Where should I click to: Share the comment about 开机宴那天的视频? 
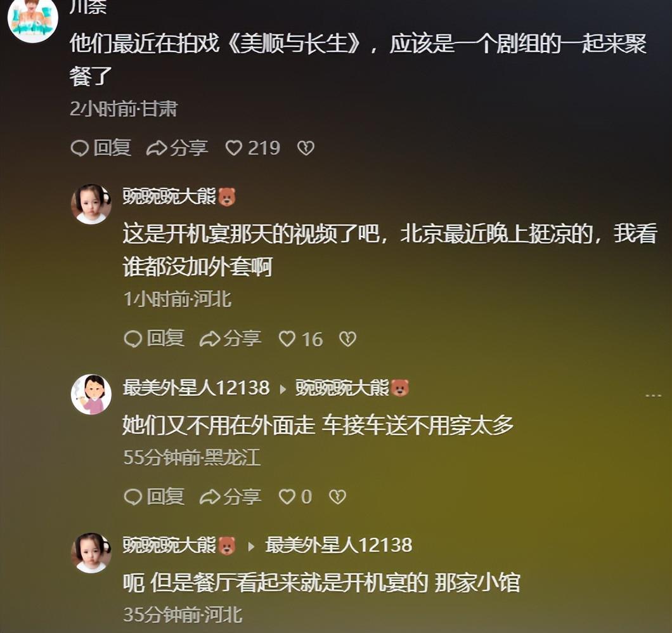[x=230, y=339]
